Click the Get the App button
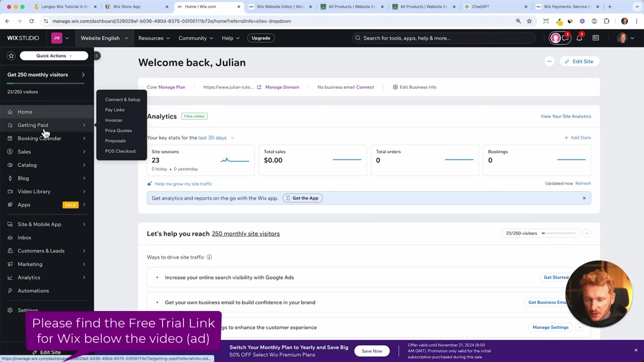Image resolution: width=644 pixels, height=362 pixels. 302,198
